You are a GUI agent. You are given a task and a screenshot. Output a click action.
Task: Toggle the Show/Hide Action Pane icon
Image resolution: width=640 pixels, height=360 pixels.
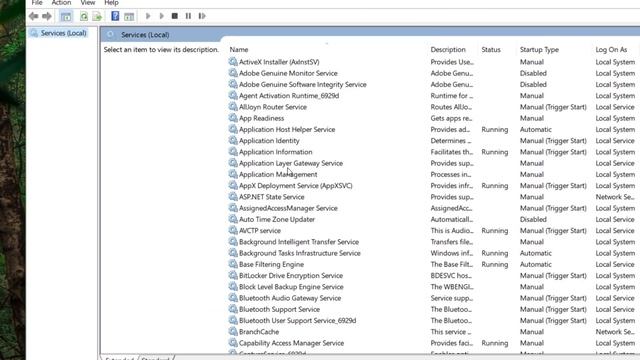click(x=129, y=16)
